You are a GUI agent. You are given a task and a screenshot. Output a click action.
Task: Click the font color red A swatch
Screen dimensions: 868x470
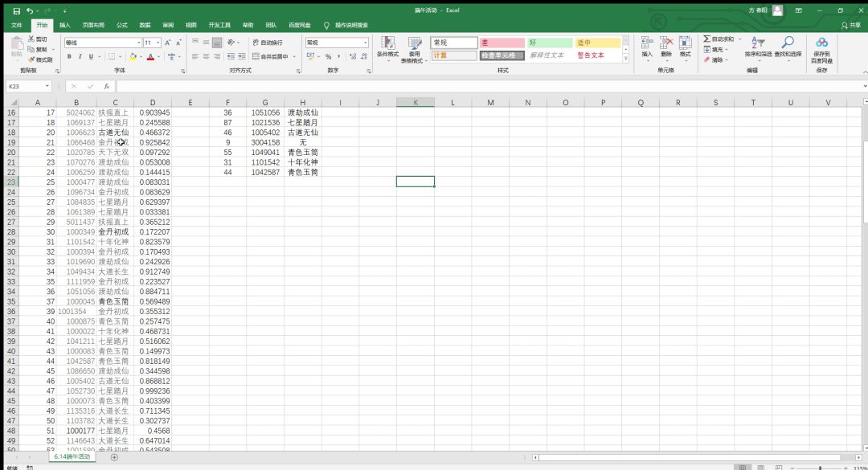coord(150,56)
